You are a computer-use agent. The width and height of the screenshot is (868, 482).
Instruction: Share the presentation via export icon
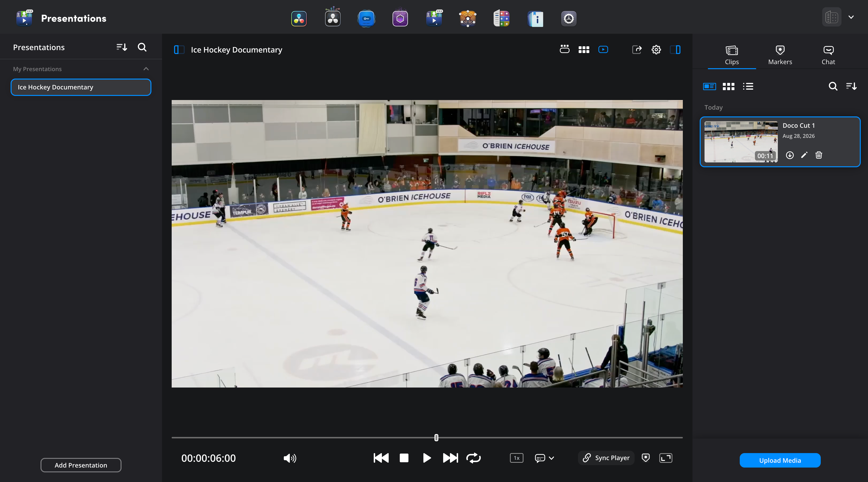point(637,50)
